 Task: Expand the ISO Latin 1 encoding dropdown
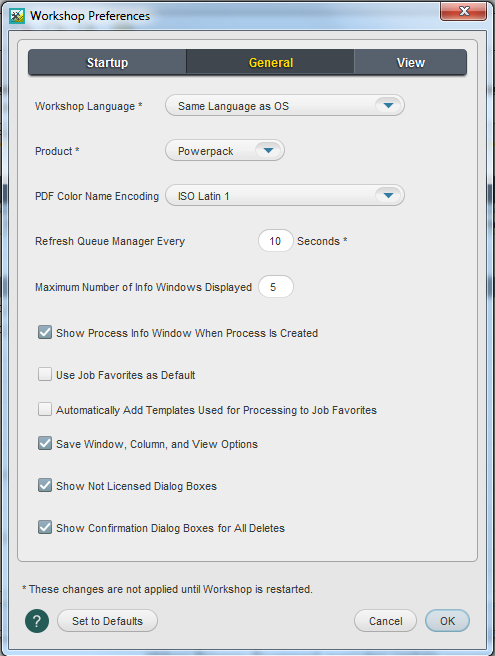click(x=285, y=195)
